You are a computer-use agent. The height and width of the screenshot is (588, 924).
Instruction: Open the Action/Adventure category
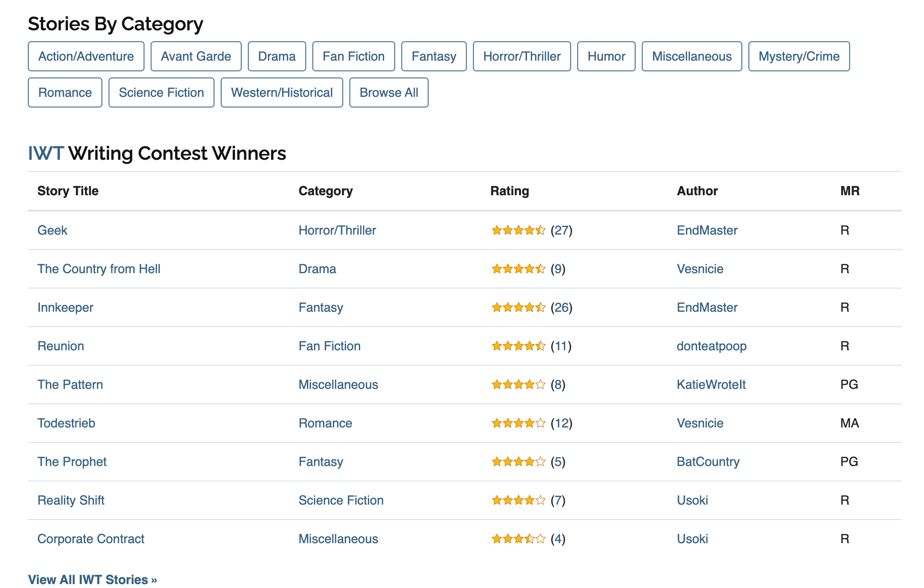86,56
